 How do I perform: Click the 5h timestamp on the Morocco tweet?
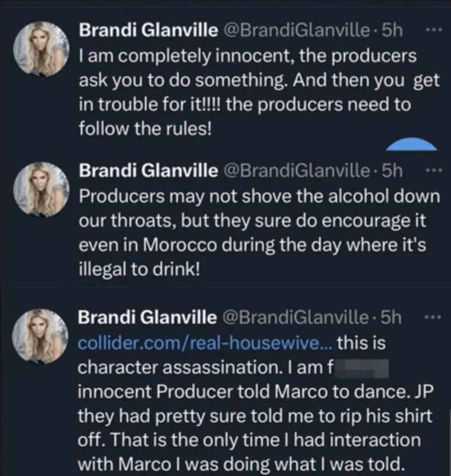point(392,170)
